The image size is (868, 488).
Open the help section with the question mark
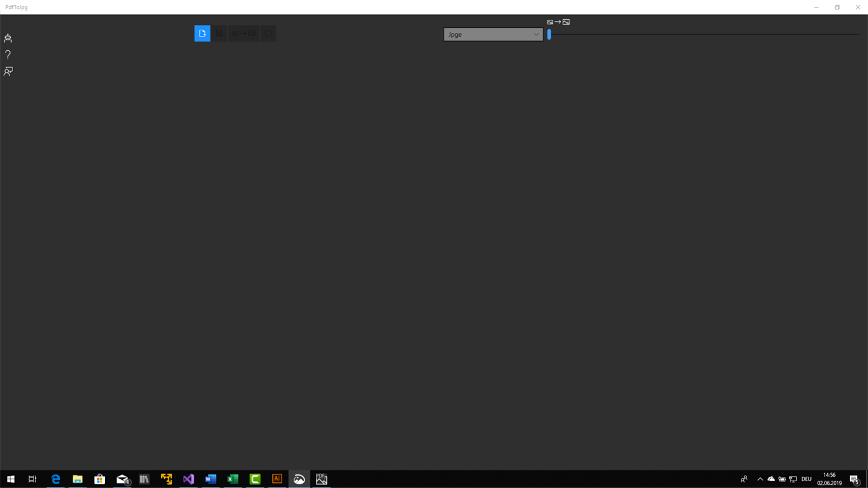[6, 55]
